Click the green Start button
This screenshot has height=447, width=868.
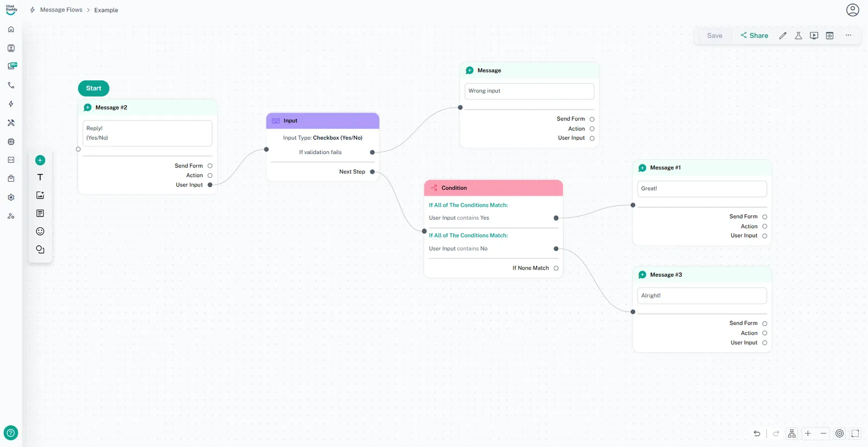[x=93, y=88]
